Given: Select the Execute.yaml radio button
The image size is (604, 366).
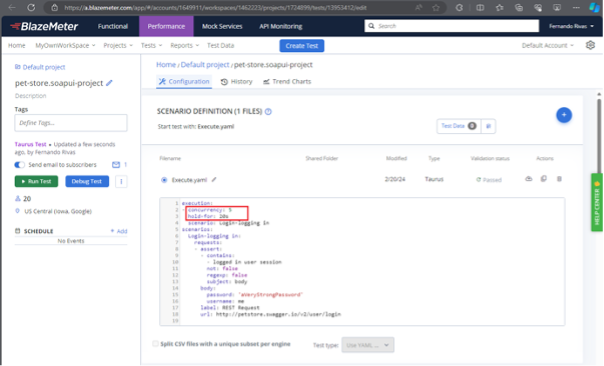Looking at the screenshot, I should click(x=164, y=180).
